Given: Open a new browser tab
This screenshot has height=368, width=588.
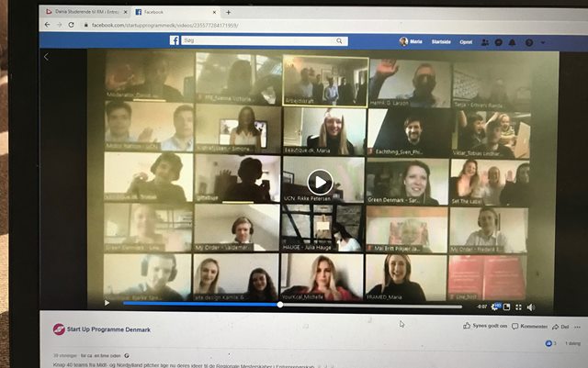Looking at the screenshot, I should [228, 12].
